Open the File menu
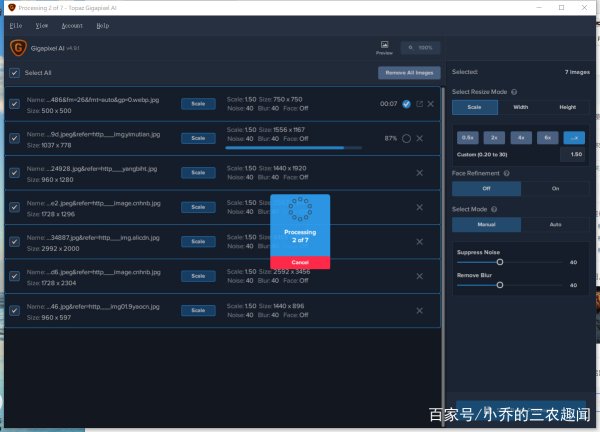Image resolution: width=600 pixels, height=432 pixels. [x=15, y=24]
